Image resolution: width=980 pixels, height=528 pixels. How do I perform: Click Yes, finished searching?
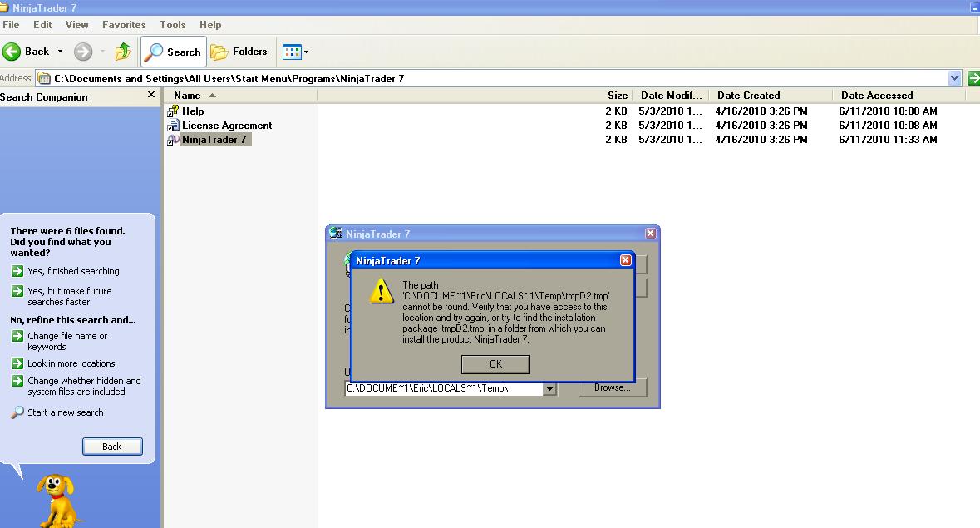[73, 271]
